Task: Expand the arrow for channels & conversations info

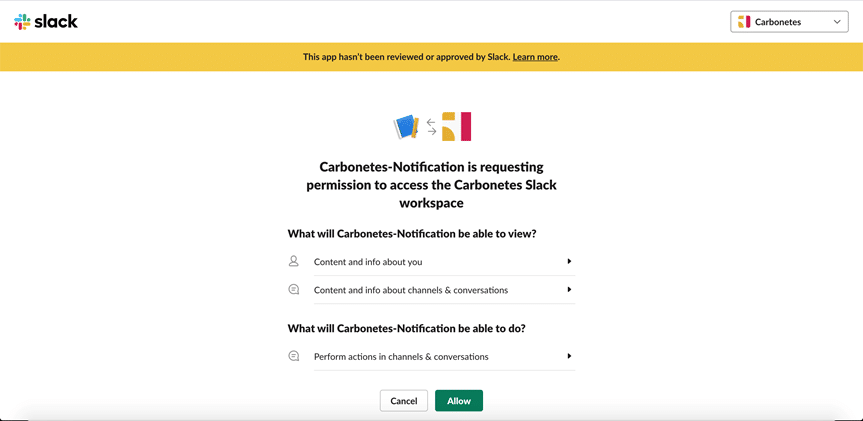Action: pos(570,289)
